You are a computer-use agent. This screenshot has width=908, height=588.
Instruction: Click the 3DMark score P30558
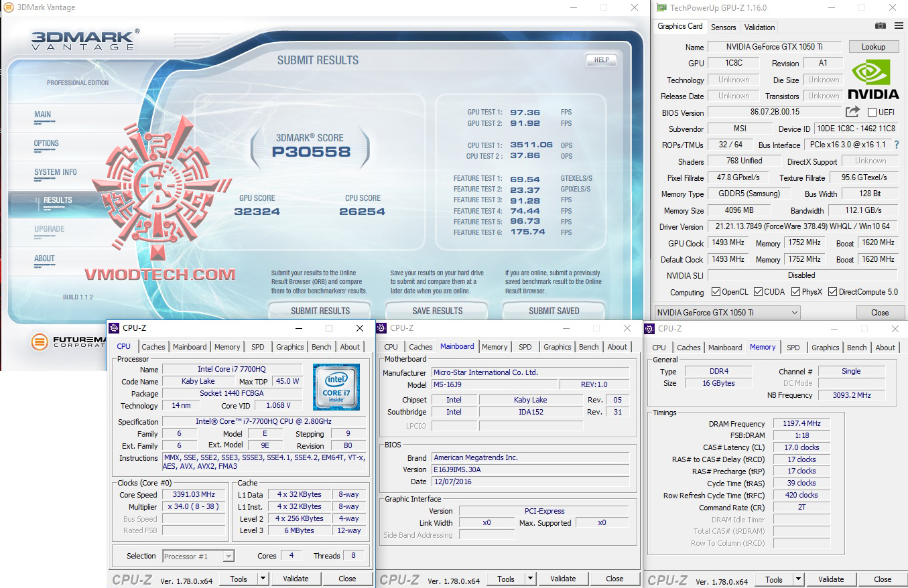(311, 152)
